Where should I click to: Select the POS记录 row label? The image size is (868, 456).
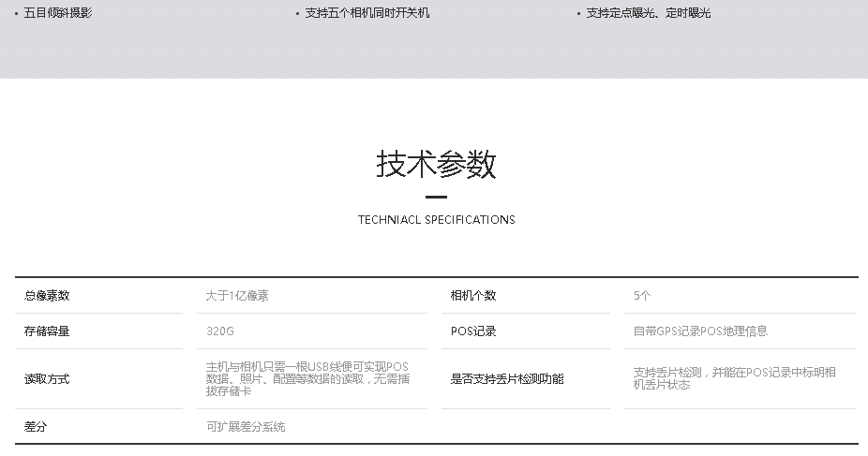tap(473, 331)
